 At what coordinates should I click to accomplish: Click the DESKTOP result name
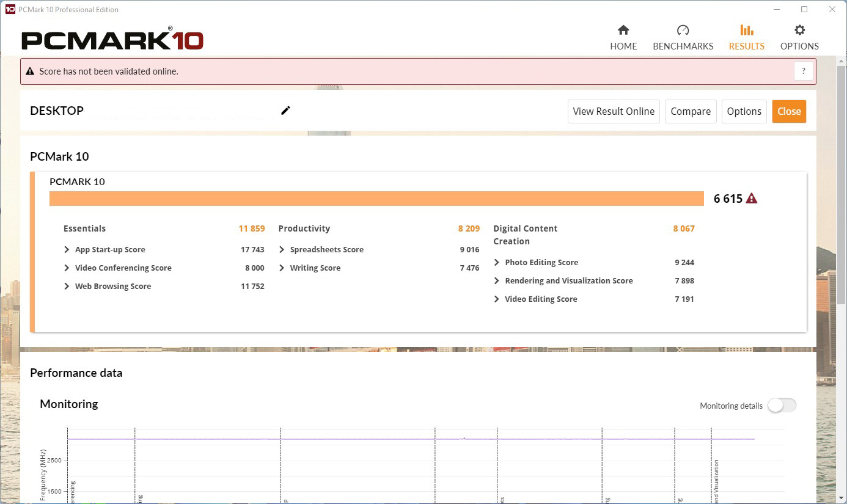57,111
